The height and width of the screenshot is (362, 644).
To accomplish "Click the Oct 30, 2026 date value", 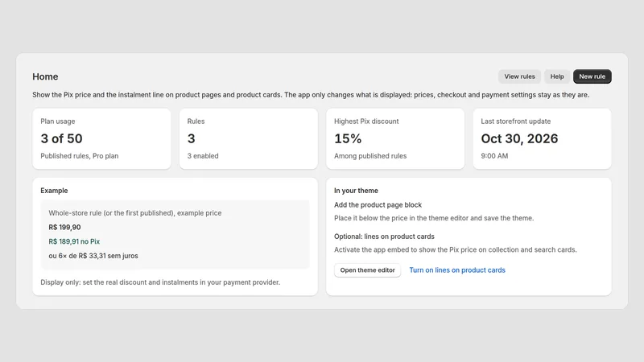I will [519, 138].
